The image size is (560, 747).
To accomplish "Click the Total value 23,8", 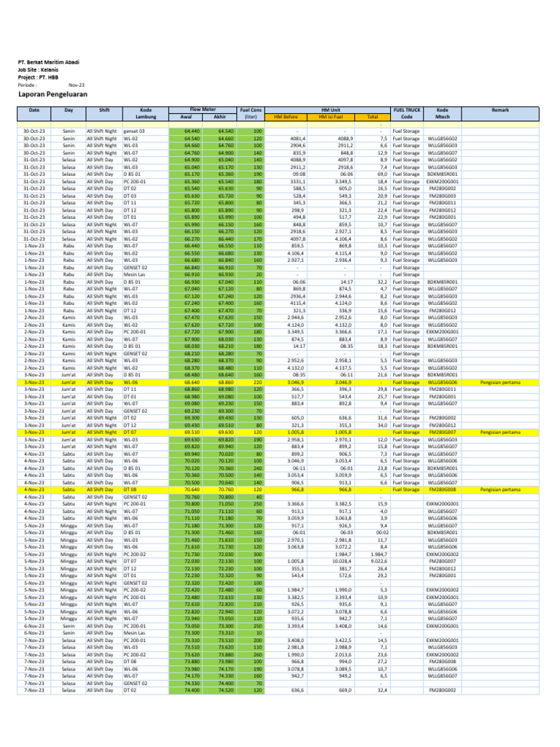I will pos(382,468).
